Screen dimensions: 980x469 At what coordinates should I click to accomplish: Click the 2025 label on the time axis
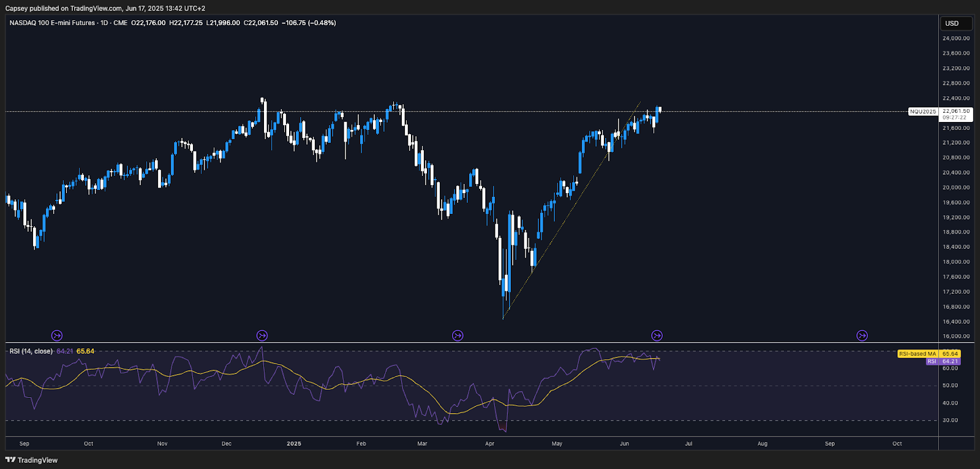pyautogui.click(x=294, y=443)
